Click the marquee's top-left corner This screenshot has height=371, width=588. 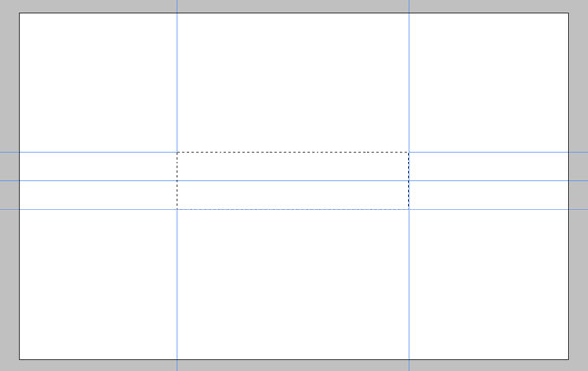tap(177, 152)
